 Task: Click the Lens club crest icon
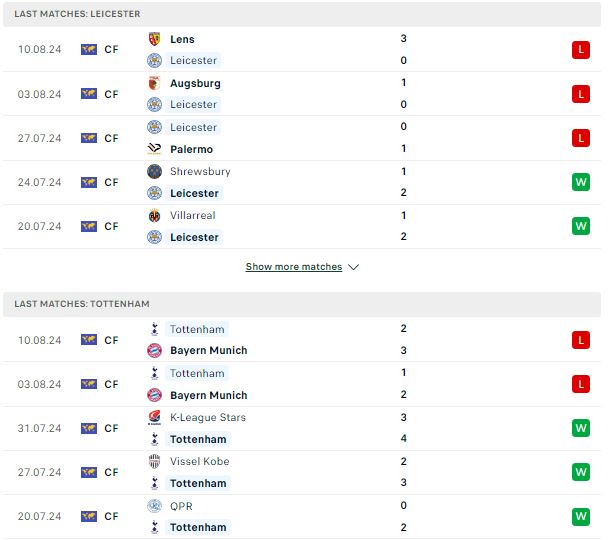coord(155,39)
